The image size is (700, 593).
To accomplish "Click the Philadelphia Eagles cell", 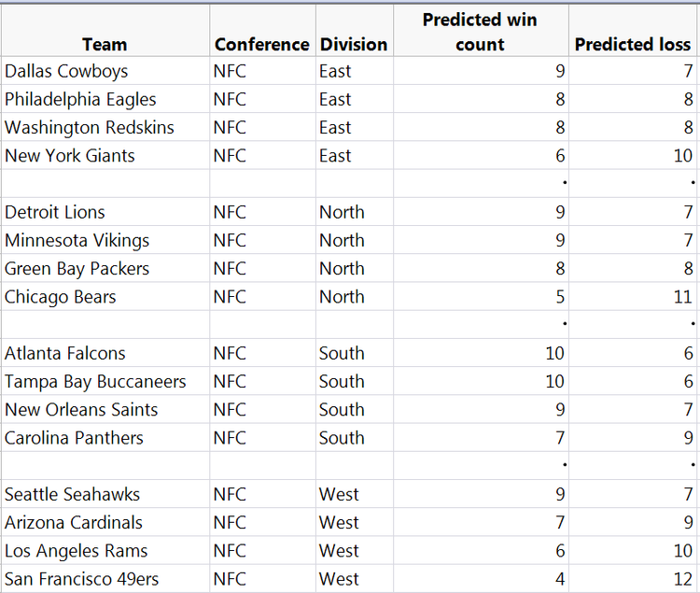I will (80, 99).
